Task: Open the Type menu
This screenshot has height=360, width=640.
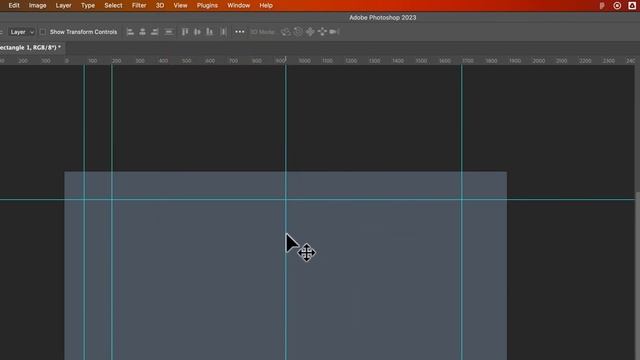Action: click(x=88, y=6)
